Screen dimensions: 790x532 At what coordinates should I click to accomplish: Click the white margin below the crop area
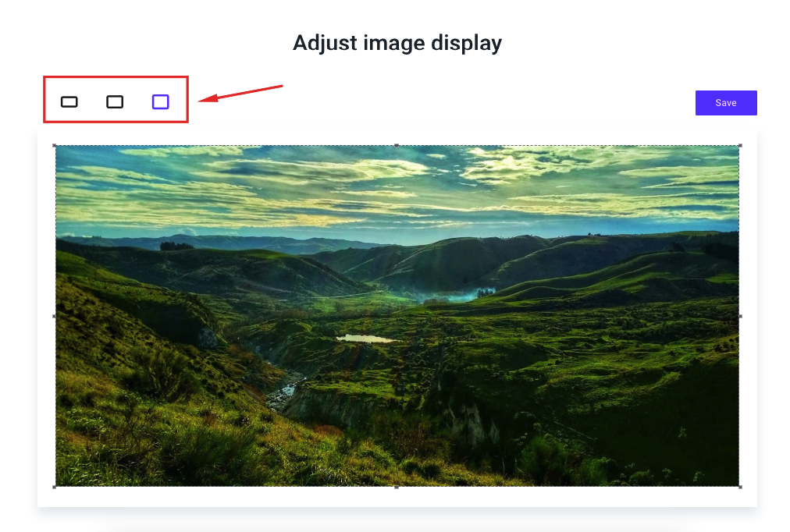tap(397, 497)
